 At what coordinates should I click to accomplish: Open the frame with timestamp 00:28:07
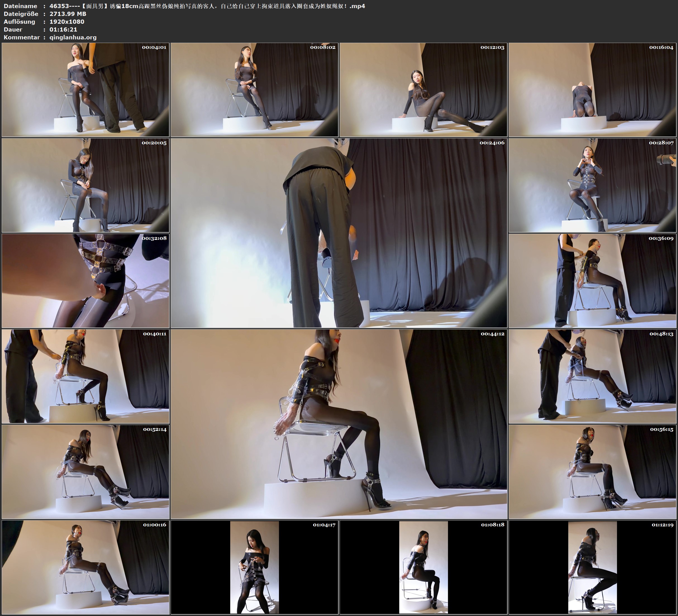click(x=592, y=185)
